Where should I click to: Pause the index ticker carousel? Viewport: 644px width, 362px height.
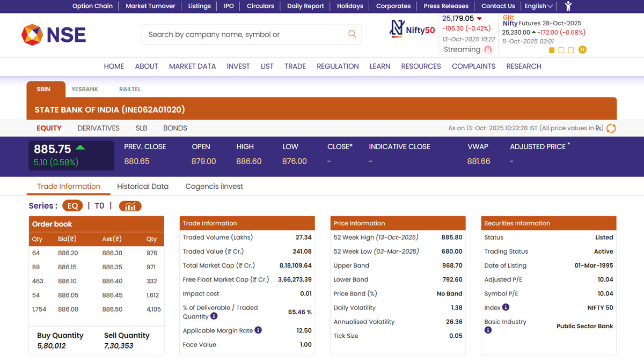click(x=582, y=50)
